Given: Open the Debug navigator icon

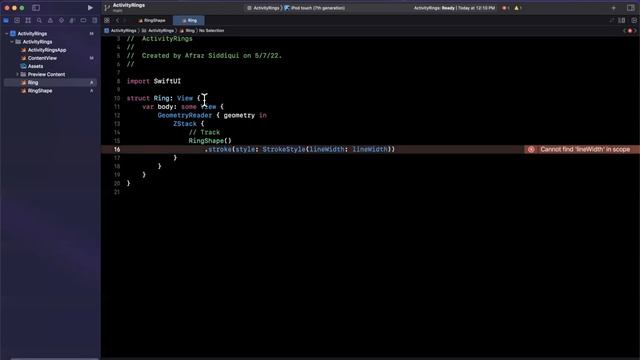Looking at the screenshot, I should (x=72, y=20).
